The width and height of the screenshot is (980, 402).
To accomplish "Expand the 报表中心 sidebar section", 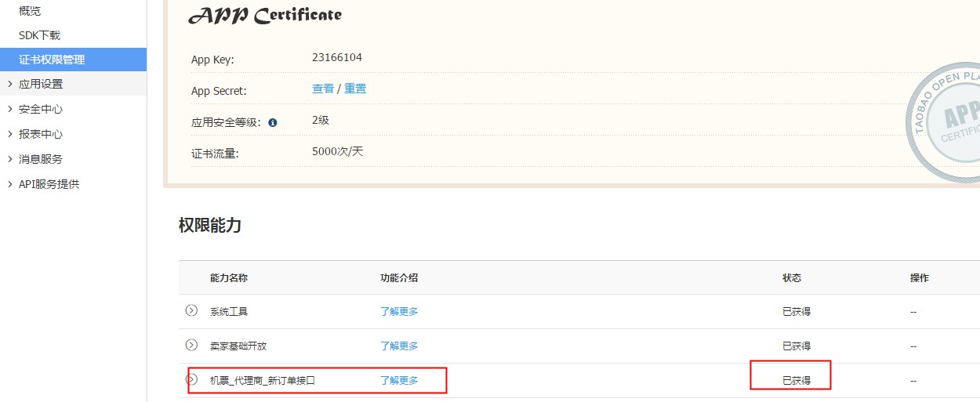I will point(40,134).
